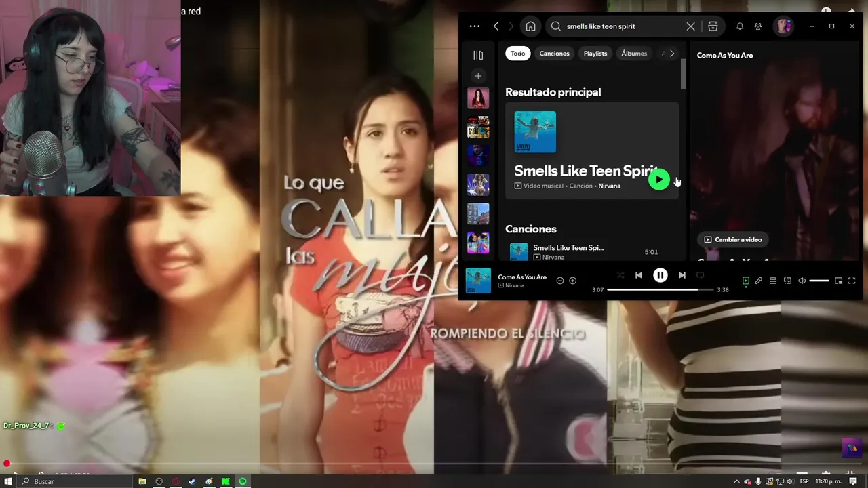Clear the search text with the X icon

click(690, 26)
